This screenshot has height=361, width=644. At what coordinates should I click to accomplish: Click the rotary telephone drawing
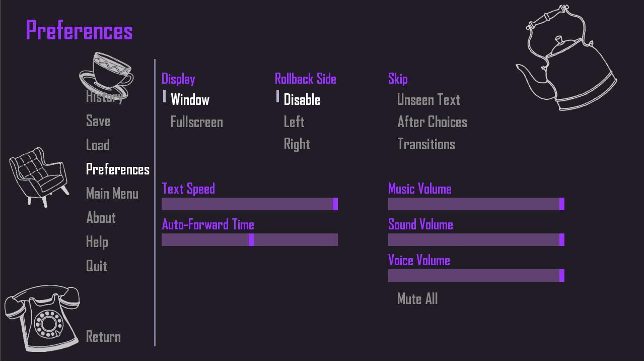click(42, 318)
